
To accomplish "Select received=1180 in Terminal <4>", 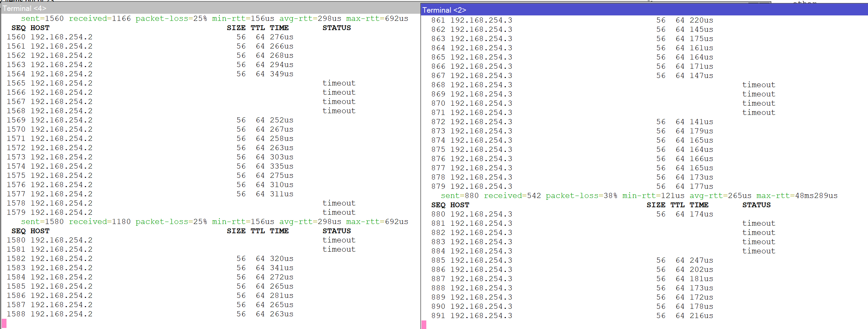I will tap(100, 222).
